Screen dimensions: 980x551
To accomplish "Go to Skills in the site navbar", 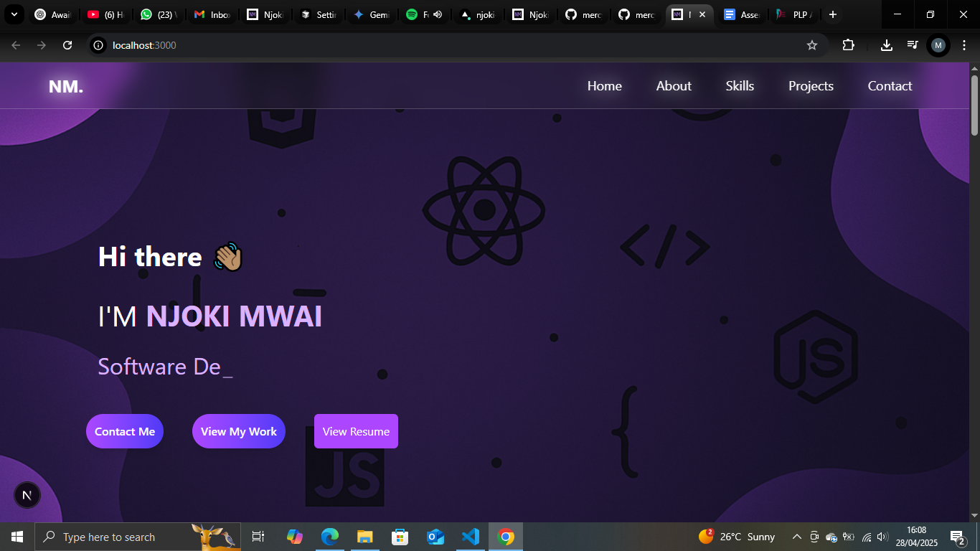I will [x=740, y=86].
